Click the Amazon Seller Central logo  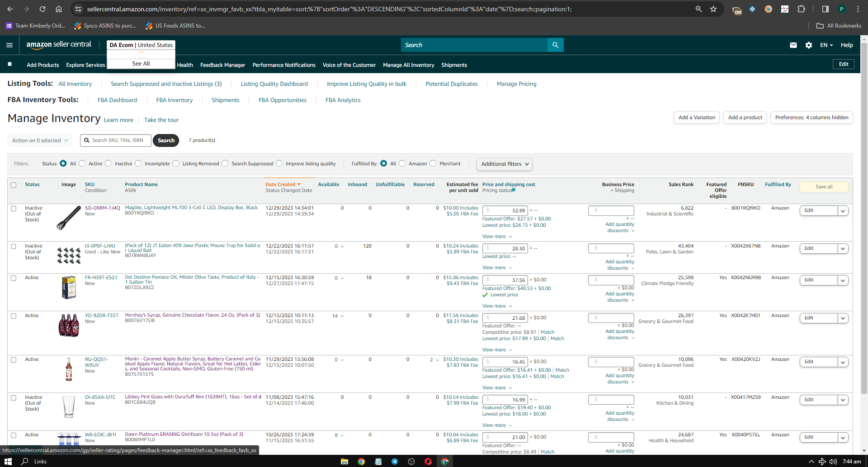(x=59, y=45)
